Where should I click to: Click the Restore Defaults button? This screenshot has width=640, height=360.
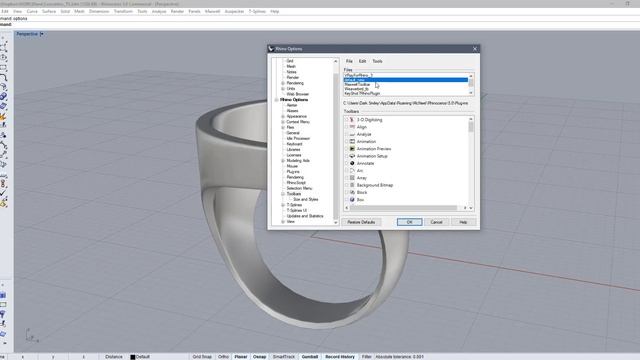pos(361,222)
